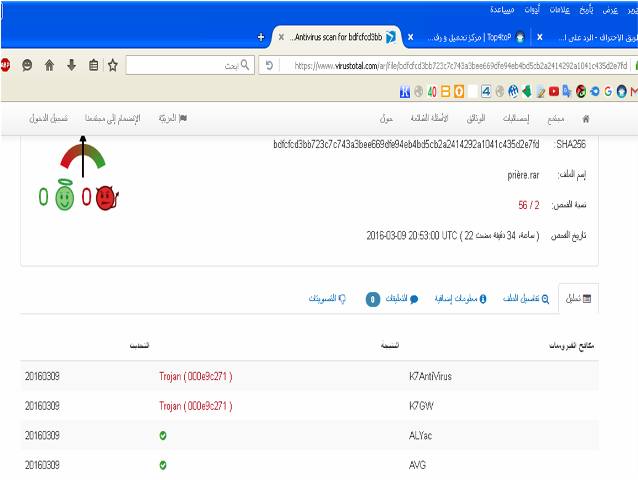Click the virustotal.com URL address bar
The width and height of the screenshot is (638, 480).
pos(450,65)
